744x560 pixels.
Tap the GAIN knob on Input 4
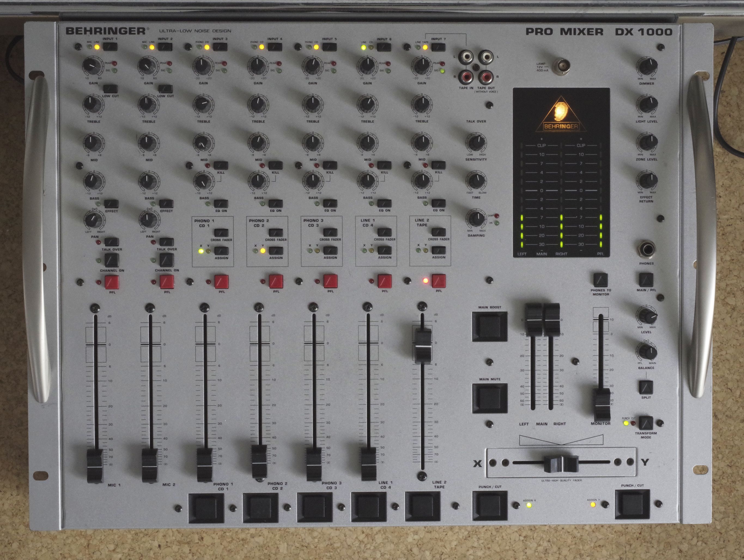(x=257, y=66)
